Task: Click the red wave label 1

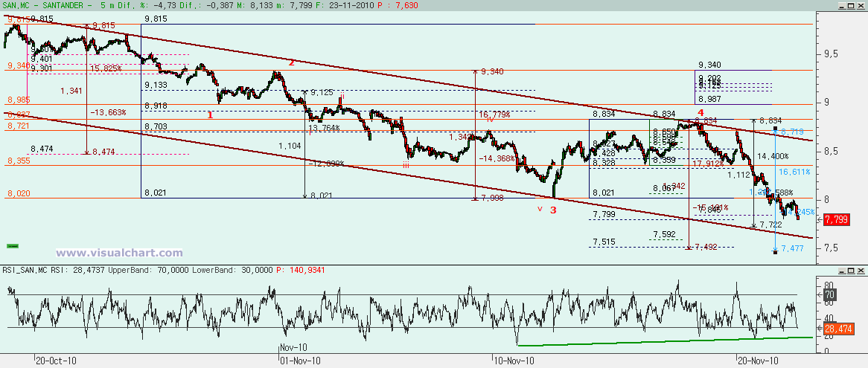Action: click(210, 115)
